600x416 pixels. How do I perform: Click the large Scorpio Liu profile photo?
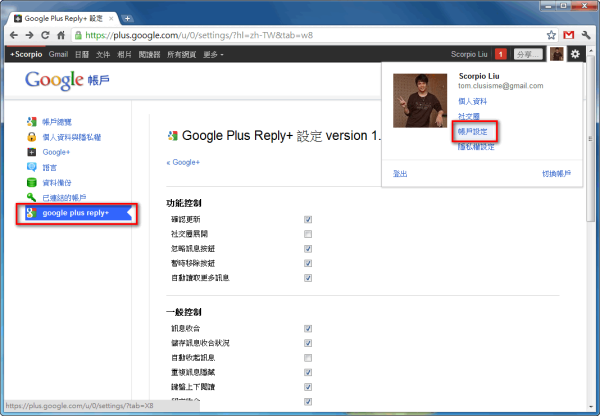click(420, 101)
